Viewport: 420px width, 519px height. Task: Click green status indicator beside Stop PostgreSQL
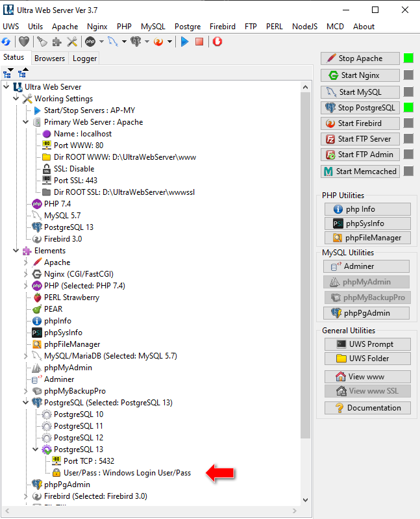coord(408,108)
